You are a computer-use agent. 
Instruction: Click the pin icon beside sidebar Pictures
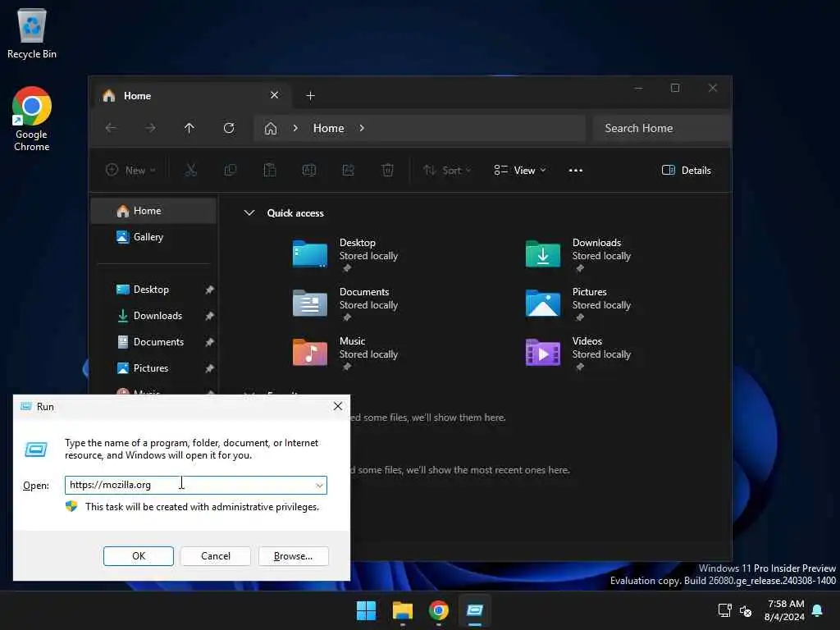[x=209, y=368]
